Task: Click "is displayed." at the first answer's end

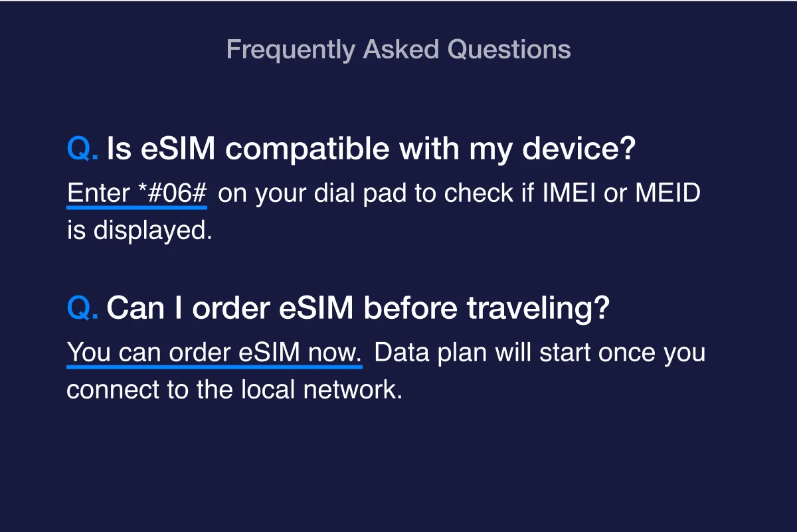Action: 139,230
